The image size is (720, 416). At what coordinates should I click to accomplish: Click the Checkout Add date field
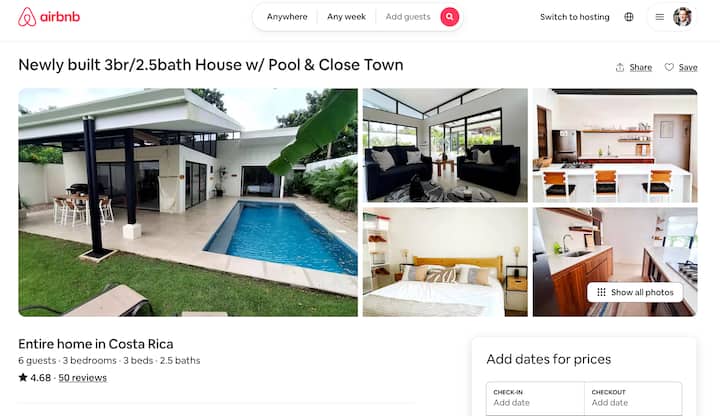633,399
